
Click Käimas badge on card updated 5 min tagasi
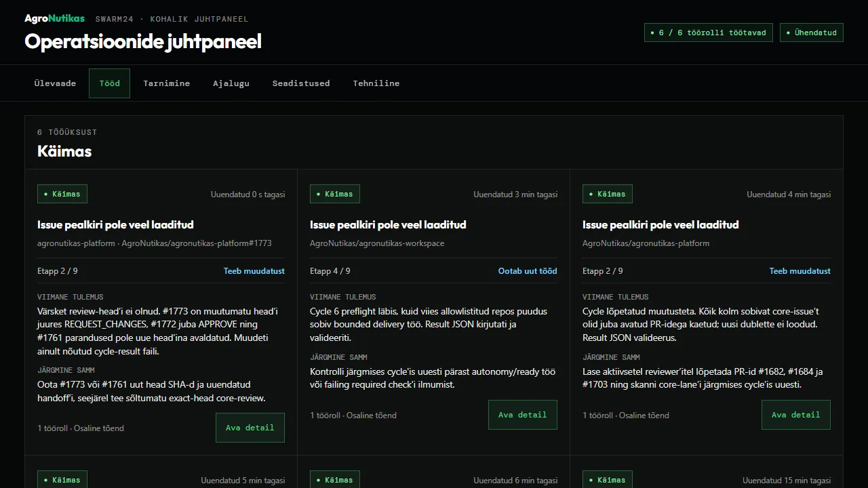pos(62,479)
